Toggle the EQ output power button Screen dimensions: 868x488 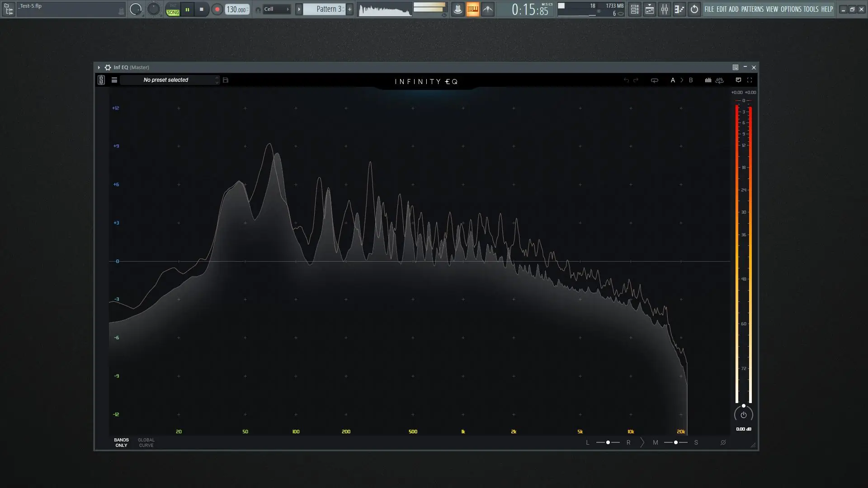coord(744,415)
